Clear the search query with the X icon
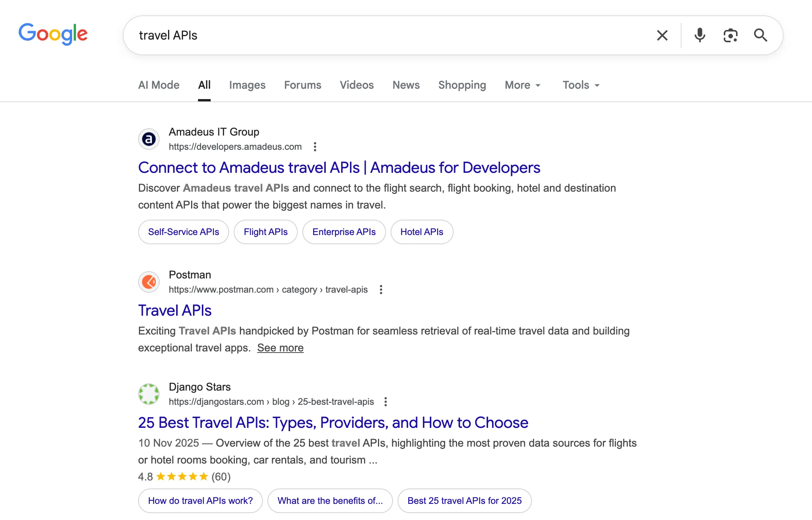Viewport: 812px width, 520px height. click(x=662, y=35)
